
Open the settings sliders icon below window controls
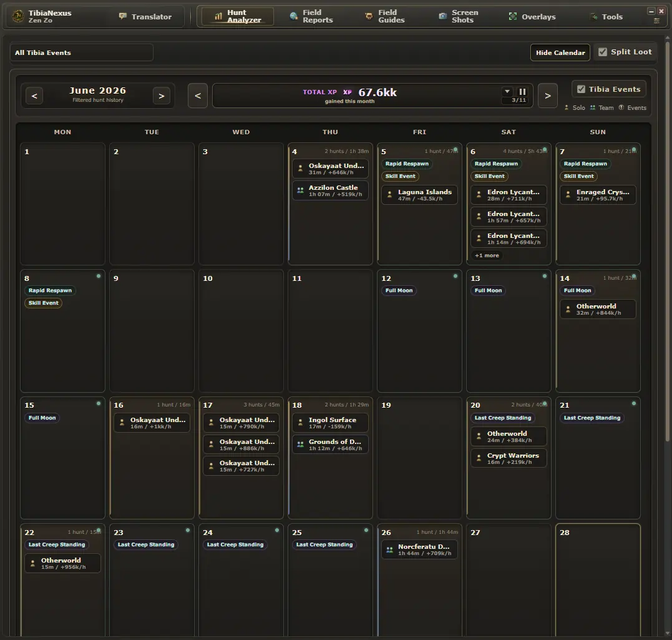(656, 21)
